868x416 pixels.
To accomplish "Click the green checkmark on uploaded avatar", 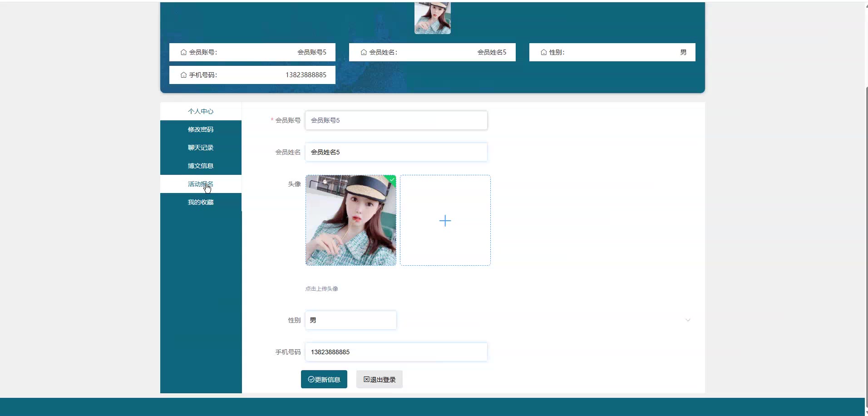I will (392, 179).
